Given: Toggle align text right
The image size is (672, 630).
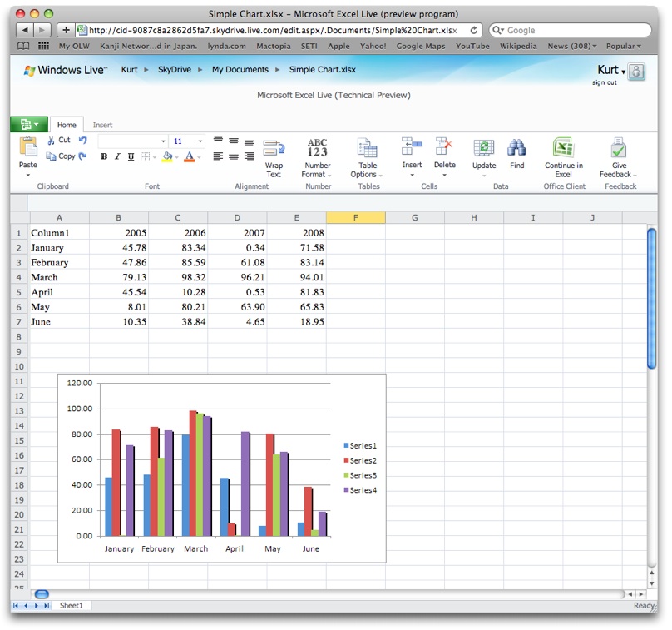Looking at the screenshot, I should [249, 156].
